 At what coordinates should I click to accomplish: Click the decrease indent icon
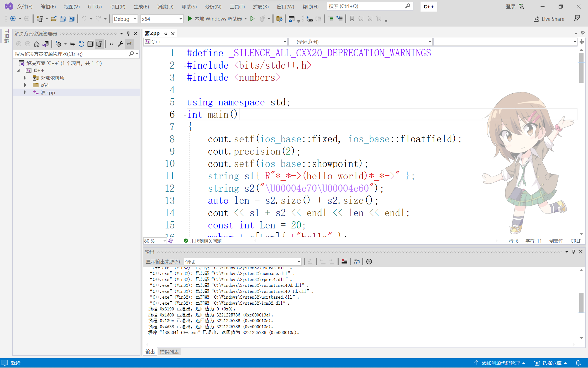tap(331, 19)
